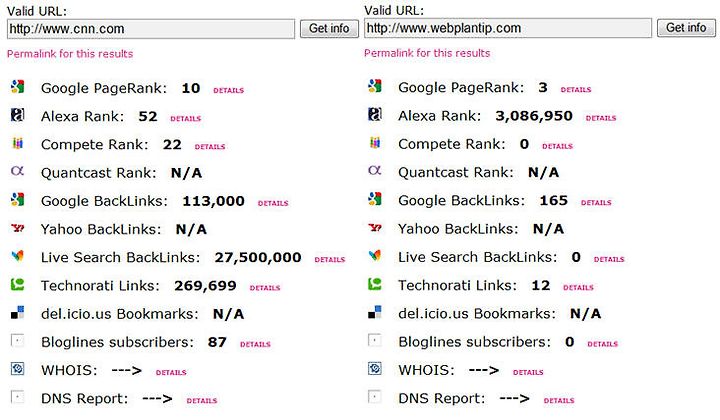Click 'del.icio.us Bookmarks:' label under webplantip.com

[477, 314]
